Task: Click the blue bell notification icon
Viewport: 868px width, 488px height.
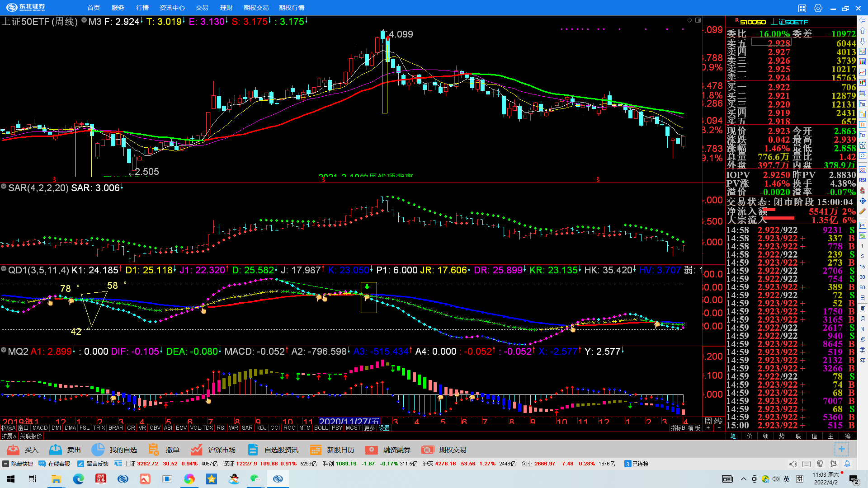Action: (x=847, y=464)
